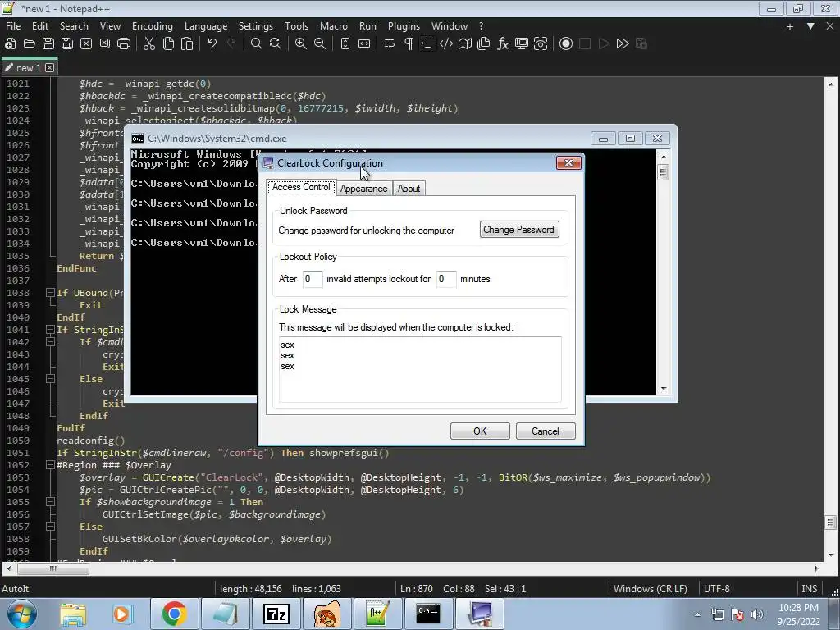This screenshot has height=630, width=840.
Task: Collapse the Else fold at line 1045
Action: click(50, 379)
